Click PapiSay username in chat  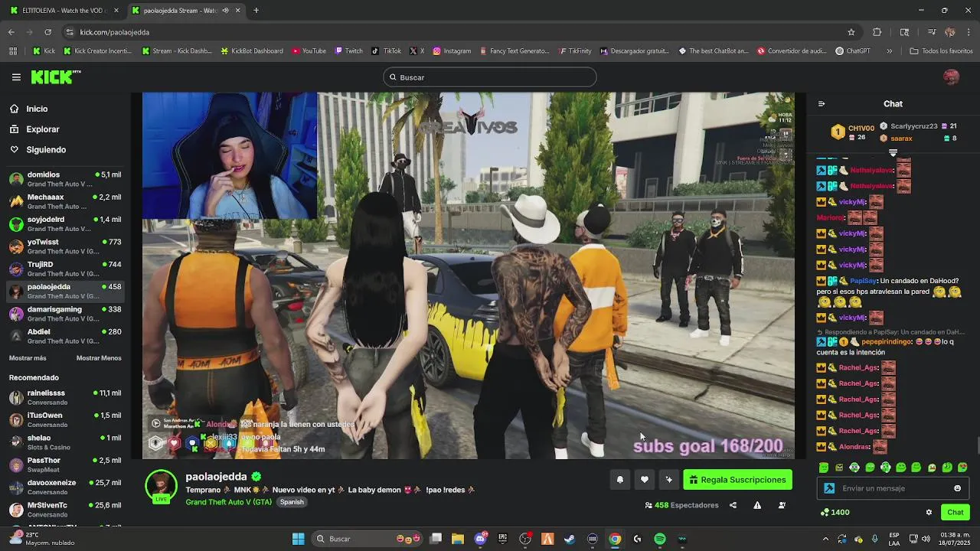[x=863, y=281]
